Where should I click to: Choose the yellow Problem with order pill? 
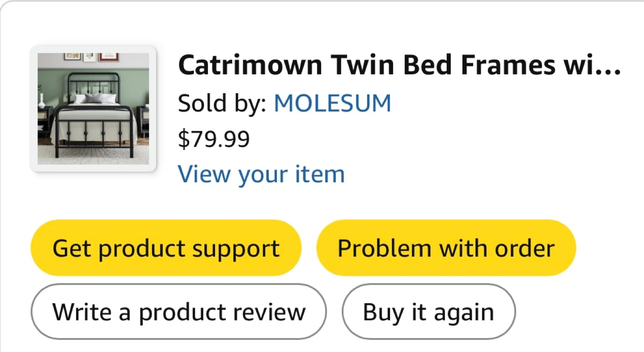pos(446,248)
